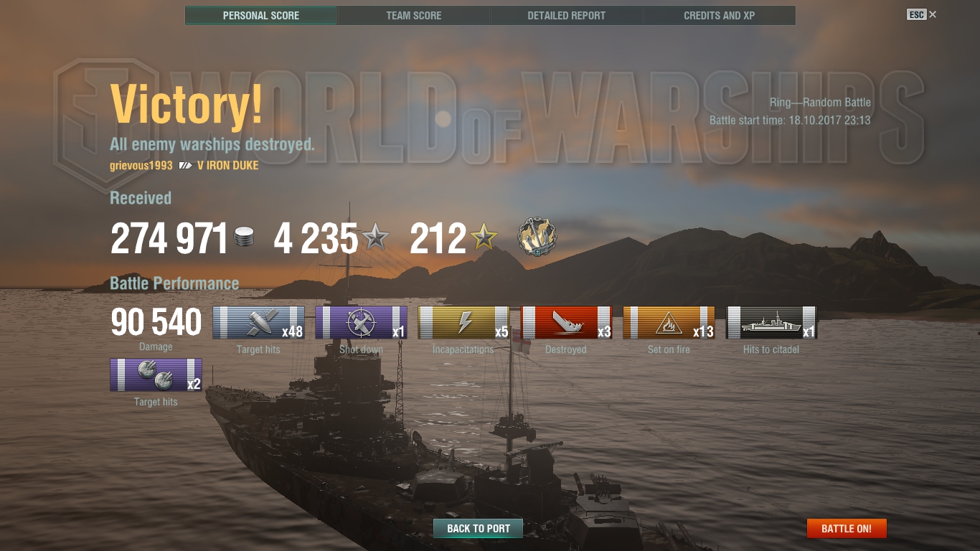Close results with the ESC X button
Image resolution: width=980 pixels, height=551 pixels.
(922, 14)
